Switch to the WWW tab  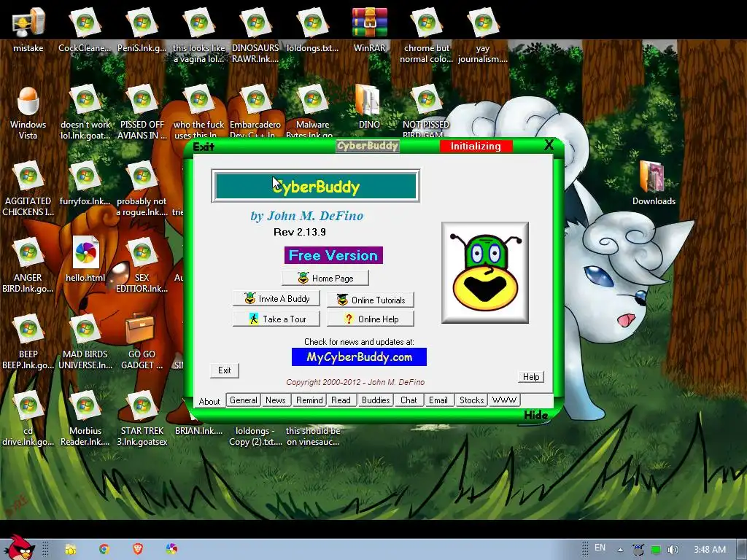pyautogui.click(x=504, y=400)
